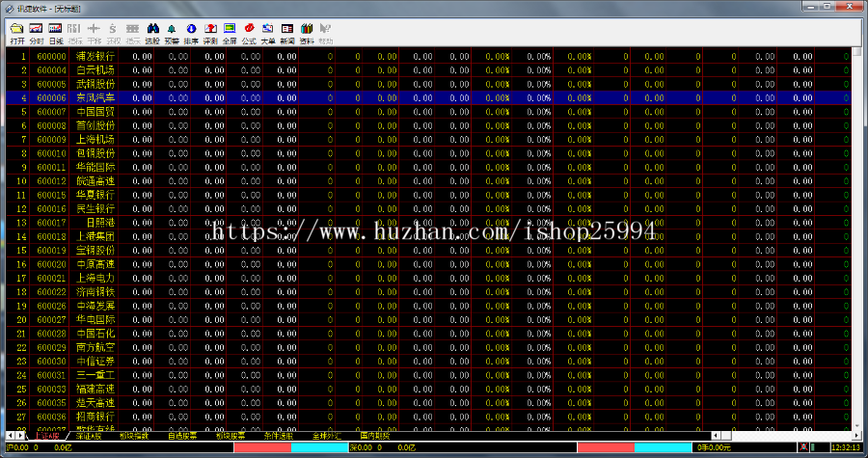Screen dimensions: 868x458
Task: Open the 板块指数 tab
Action: 134,436
